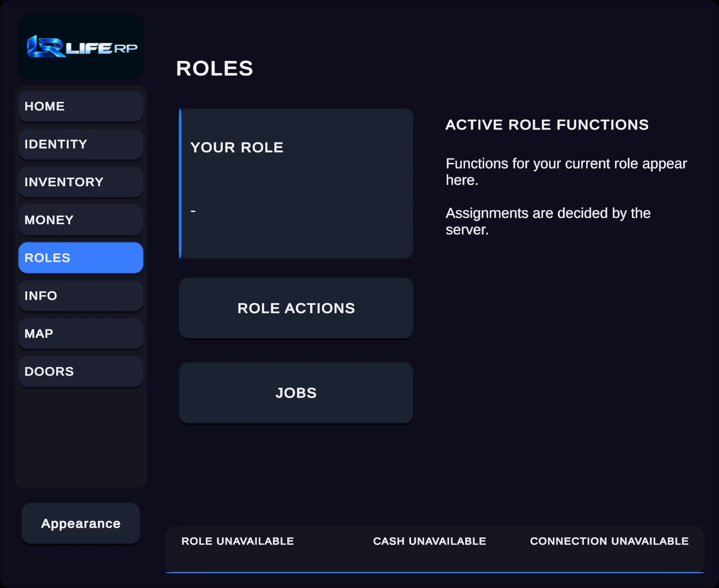Click the ACTIVE ROLE FUNCTIONS heading

click(547, 125)
